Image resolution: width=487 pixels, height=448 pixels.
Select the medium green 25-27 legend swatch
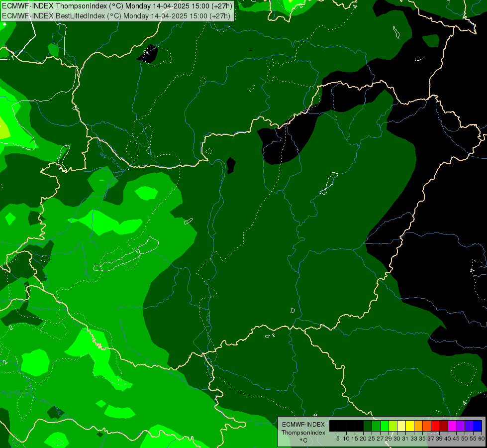pos(376,426)
